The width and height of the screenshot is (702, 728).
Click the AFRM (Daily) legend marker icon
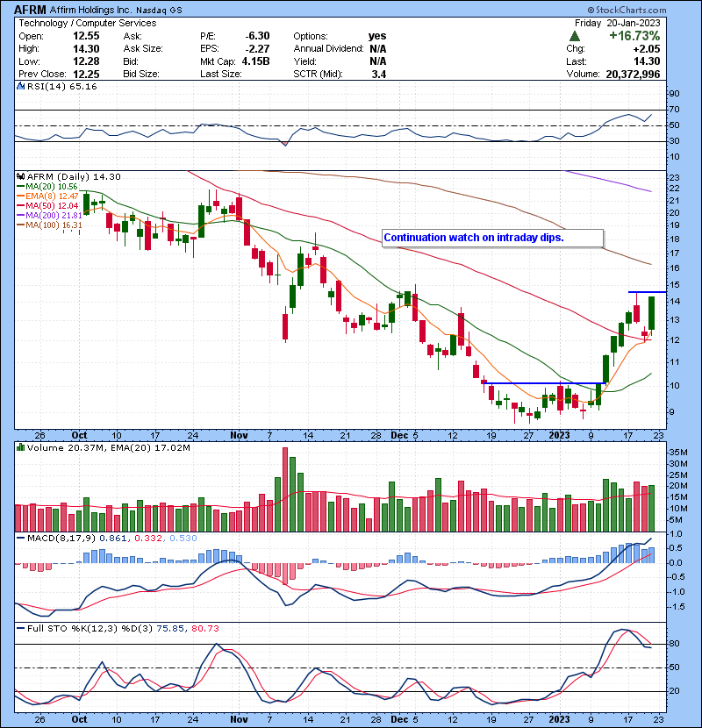(x=18, y=176)
